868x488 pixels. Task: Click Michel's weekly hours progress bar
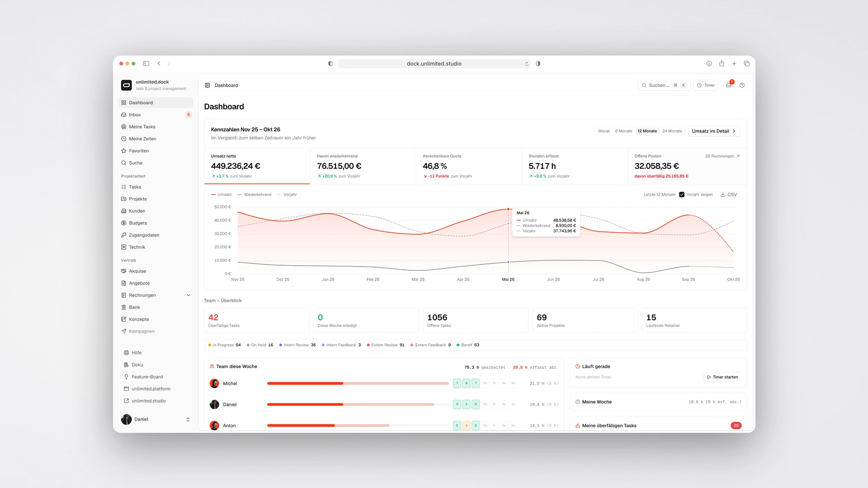click(x=358, y=384)
